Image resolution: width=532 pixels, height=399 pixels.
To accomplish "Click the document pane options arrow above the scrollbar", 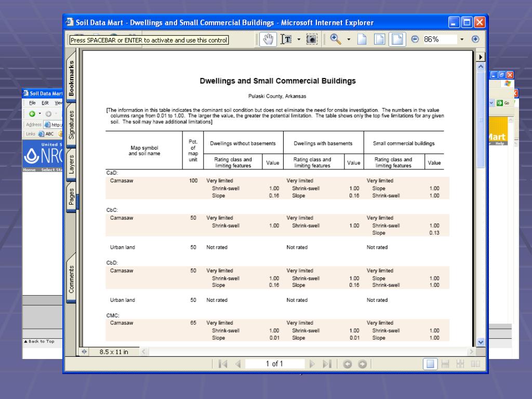I will pos(481,57).
